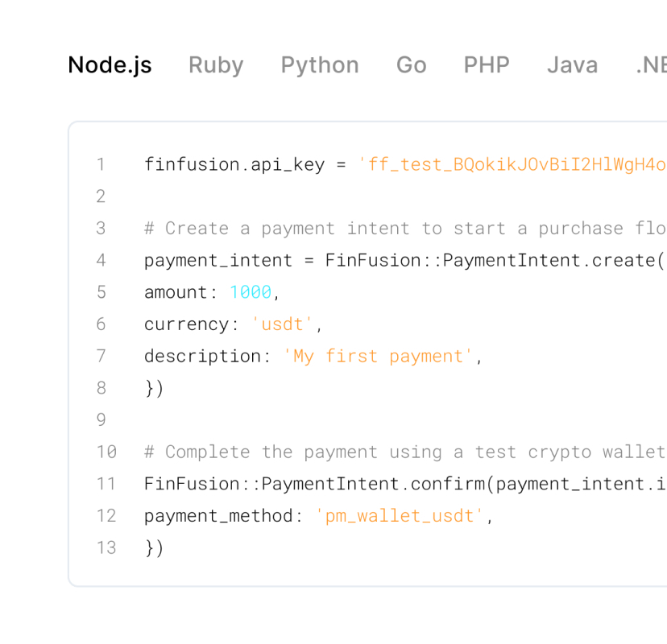Screen dimensions: 667x644
Task: Open the partially visible .NET tab
Action: 651,65
